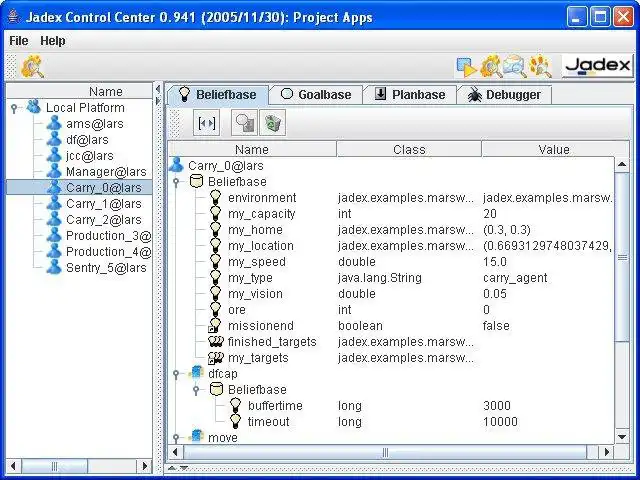Collapse the top Beliefbase tree node
This screenshot has height=480, width=640.
pyautogui.click(x=176, y=182)
